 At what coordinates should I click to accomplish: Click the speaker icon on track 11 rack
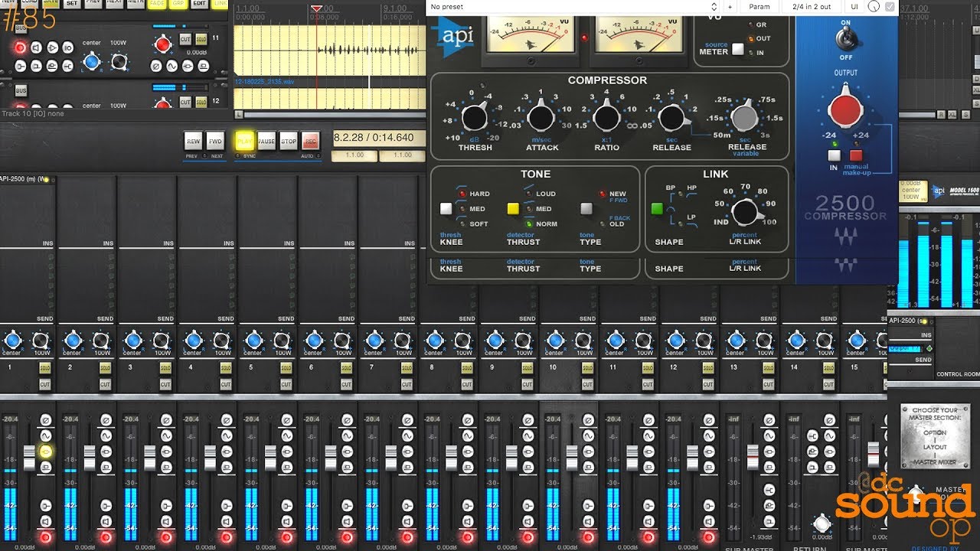coord(35,47)
